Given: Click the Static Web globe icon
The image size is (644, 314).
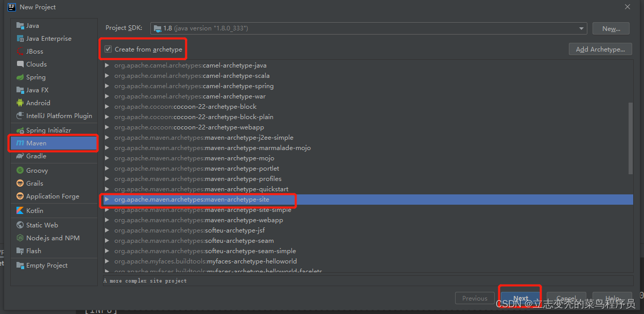Looking at the screenshot, I should point(20,225).
